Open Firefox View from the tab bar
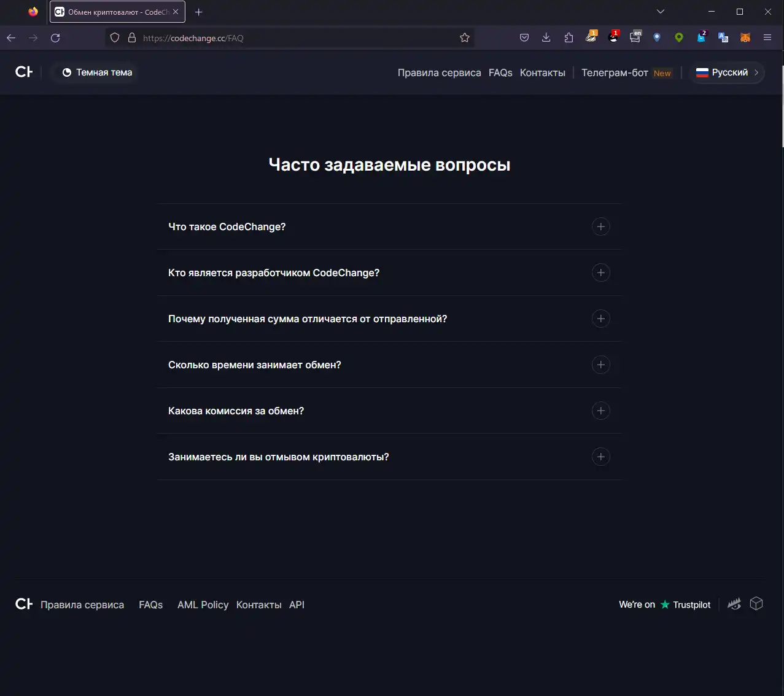 (x=33, y=12)
